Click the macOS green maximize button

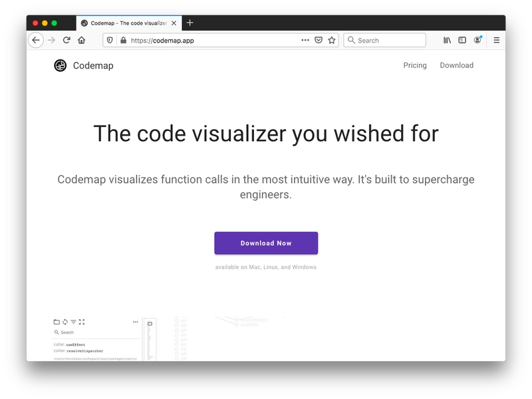coord(55,23)
